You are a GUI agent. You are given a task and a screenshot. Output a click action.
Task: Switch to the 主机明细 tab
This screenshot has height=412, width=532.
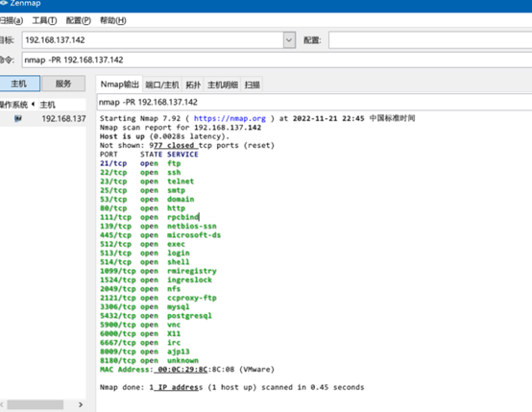pyautogui.click(x=223, y=85)
